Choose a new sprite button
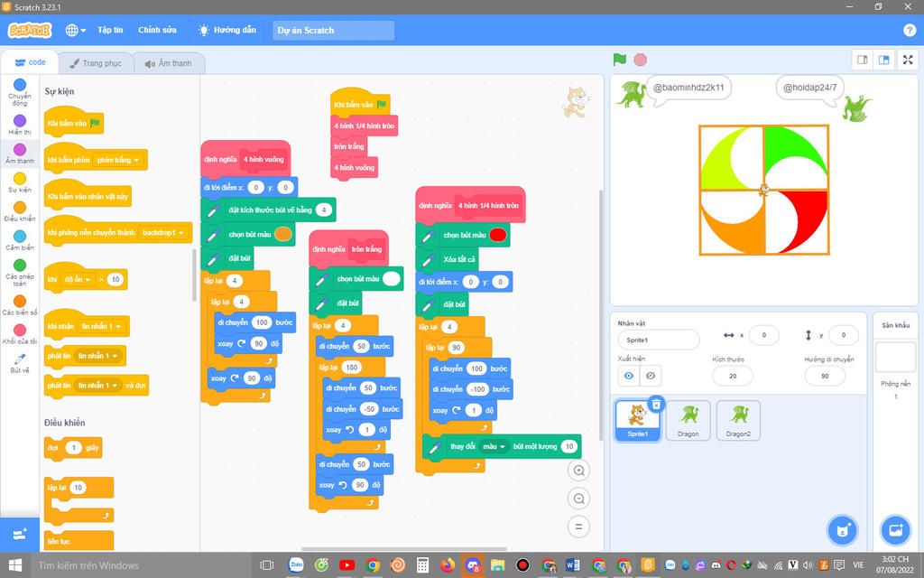Viewport: 924px width, 578px height. [x=842, y=529]
